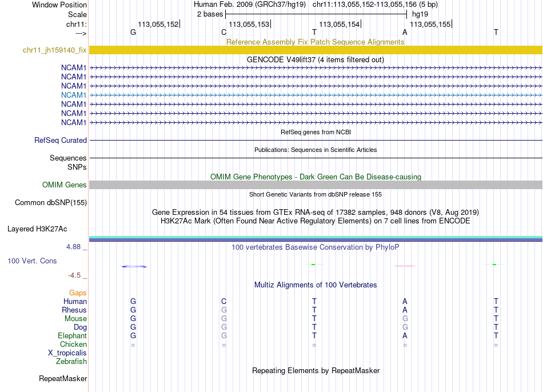Click the A base in the ruler sequence
Image resolution: width=543 pixels, height=392 pixels.
pos(405,32)
